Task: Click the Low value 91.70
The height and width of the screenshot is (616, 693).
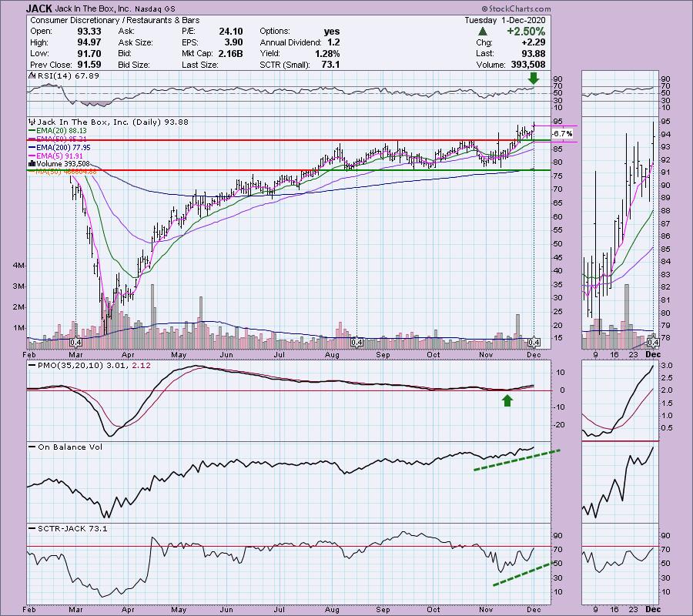Action: (x=89, y=53)
